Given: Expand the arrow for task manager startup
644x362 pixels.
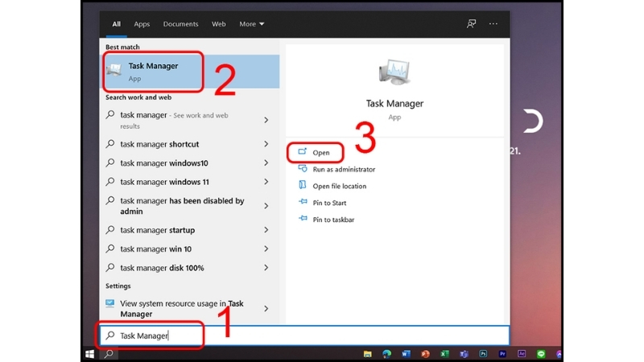Looking at the screenshot, I should (266, 230).
